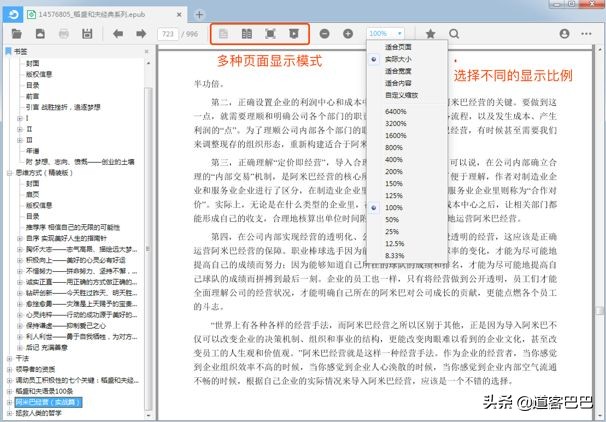Click the floppy-disk save icon
Image resolution: width=606 pixels, height=422 pixels.
click(87, 34)
